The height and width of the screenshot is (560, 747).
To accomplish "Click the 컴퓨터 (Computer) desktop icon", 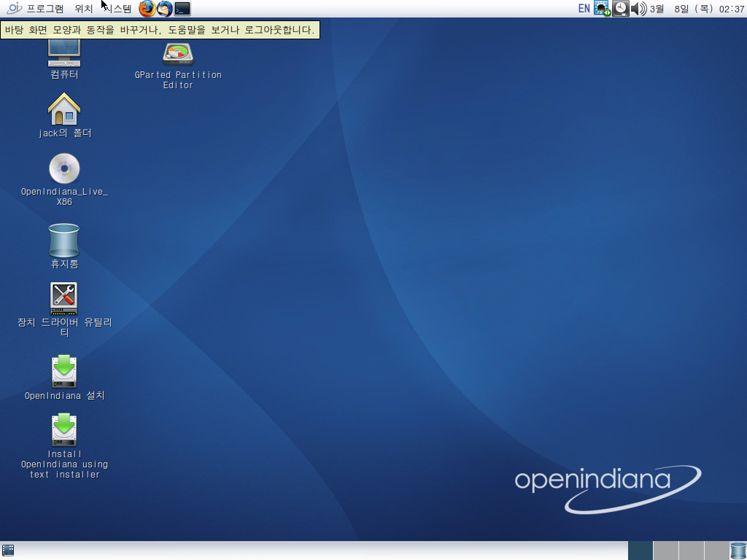I will [64, 55].
